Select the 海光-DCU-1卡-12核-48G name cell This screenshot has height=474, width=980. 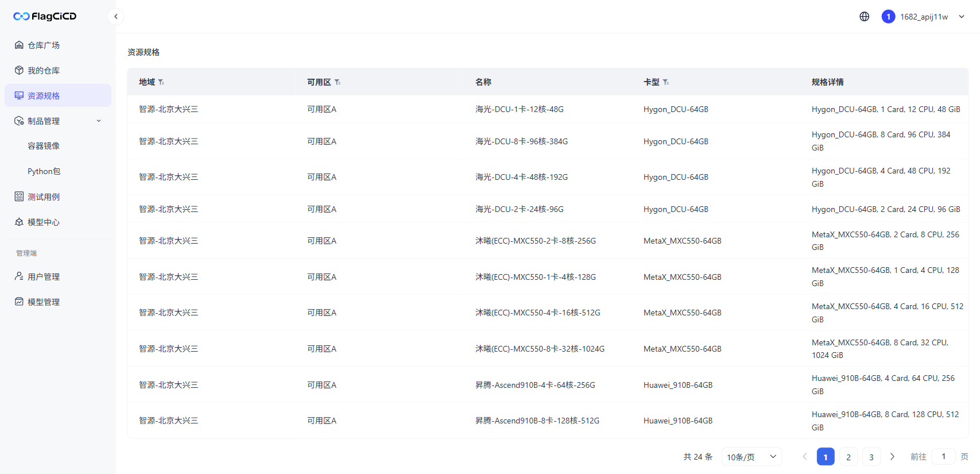(520, 109)
